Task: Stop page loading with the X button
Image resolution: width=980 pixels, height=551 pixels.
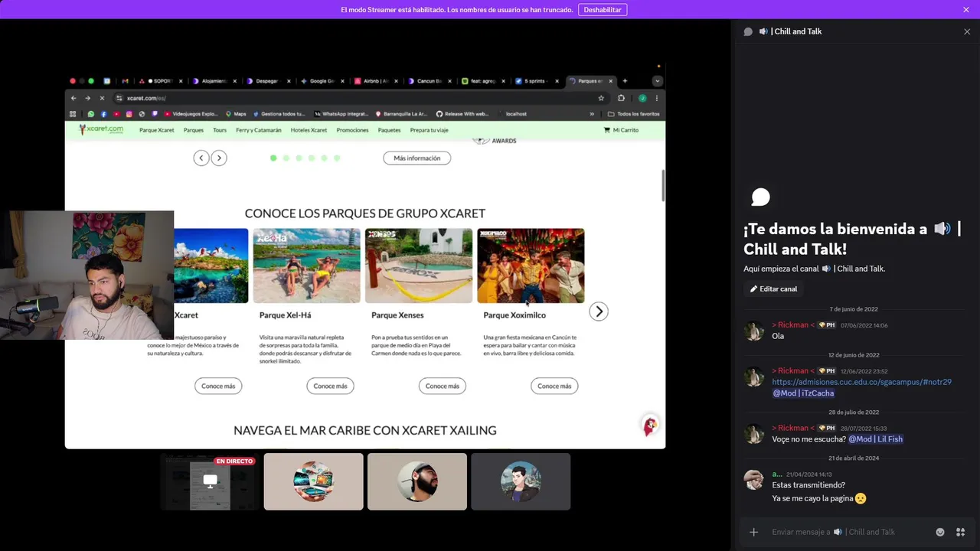Action: [101, 98]
